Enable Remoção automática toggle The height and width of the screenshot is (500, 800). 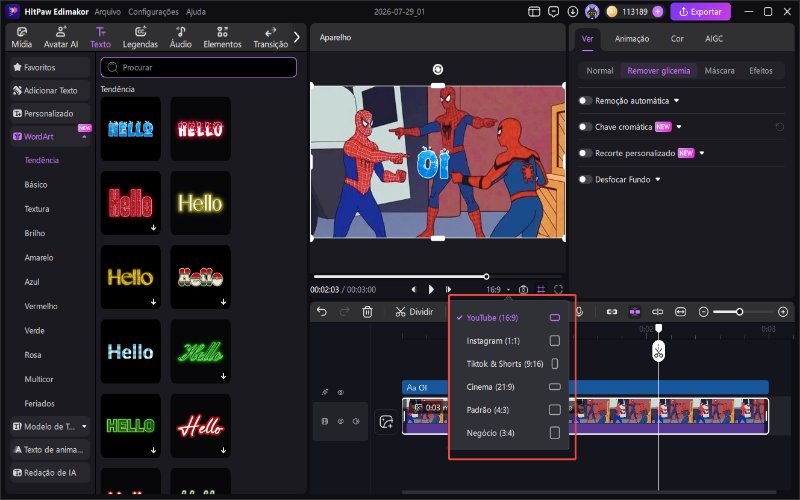pos(585,101)
